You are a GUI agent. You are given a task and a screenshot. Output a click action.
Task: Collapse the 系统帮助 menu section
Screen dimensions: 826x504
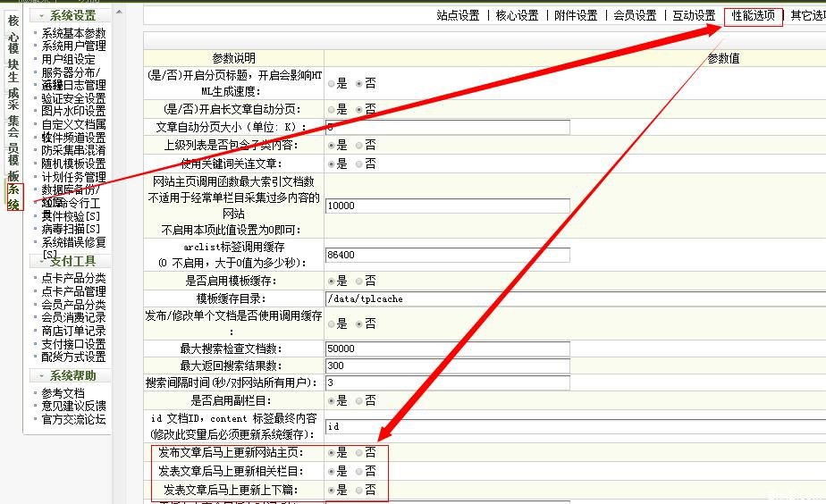[42, 375]
